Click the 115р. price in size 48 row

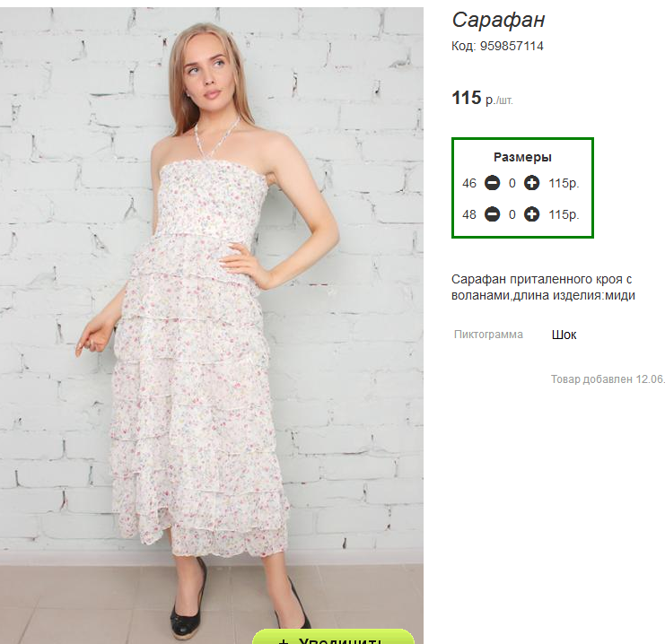pos(564,214)
